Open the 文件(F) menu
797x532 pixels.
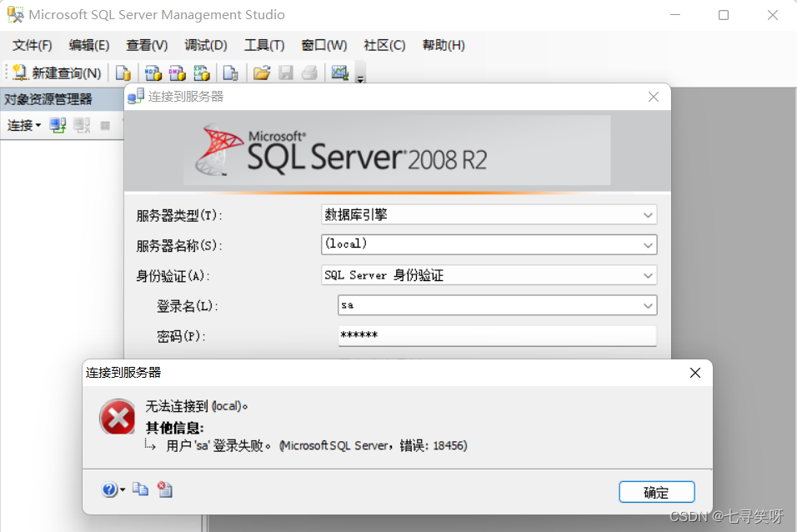32,45
